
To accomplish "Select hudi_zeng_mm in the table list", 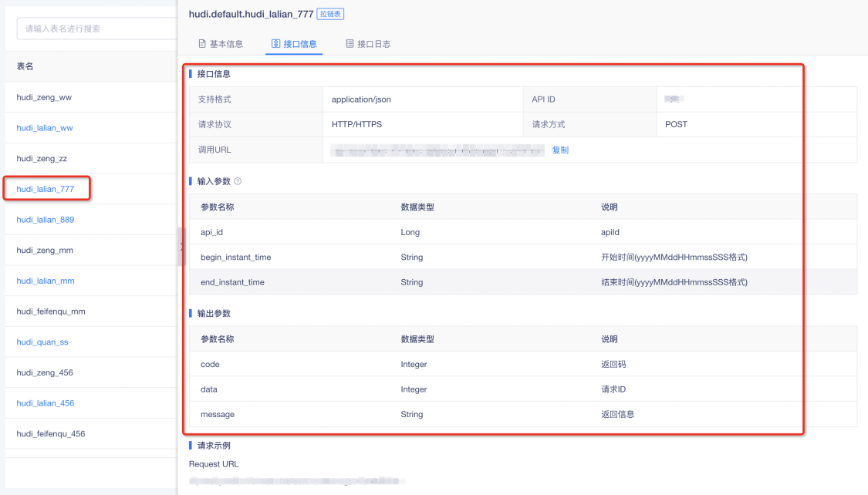I will coord(45,251).
